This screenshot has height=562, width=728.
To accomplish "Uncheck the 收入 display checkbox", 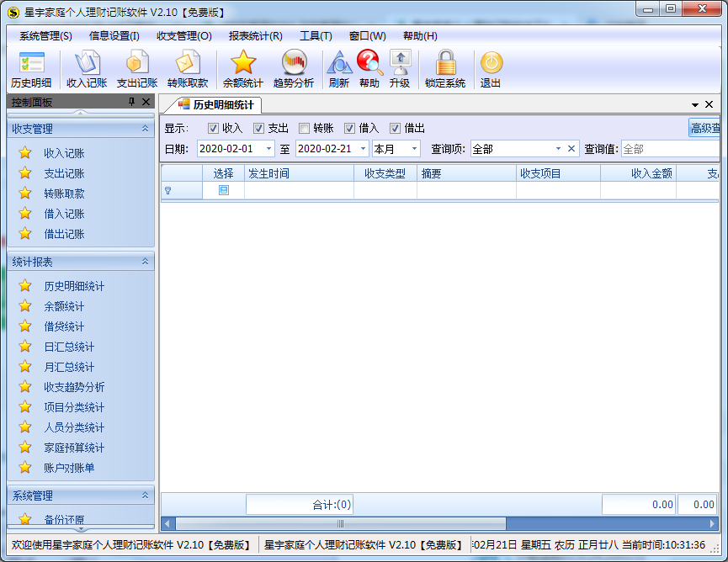I will point(213,128).
